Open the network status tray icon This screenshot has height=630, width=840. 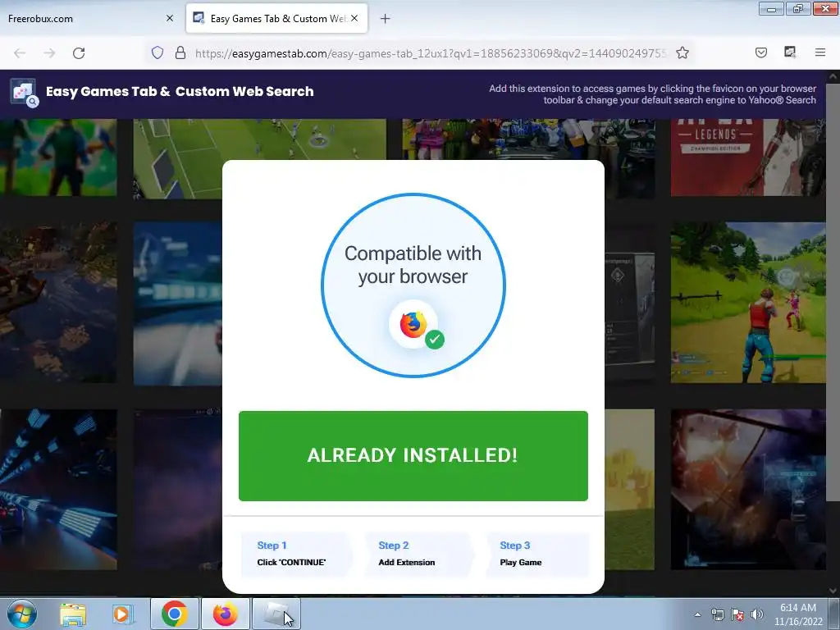pos(717,614)
